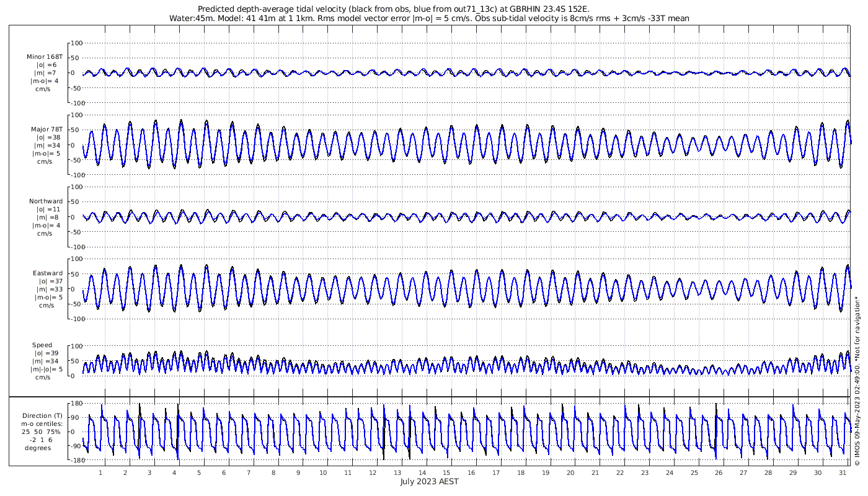Screen dimensions: 868x496
Task: Click the '|o| =6' value under Minor 168T
Action: 46,65
